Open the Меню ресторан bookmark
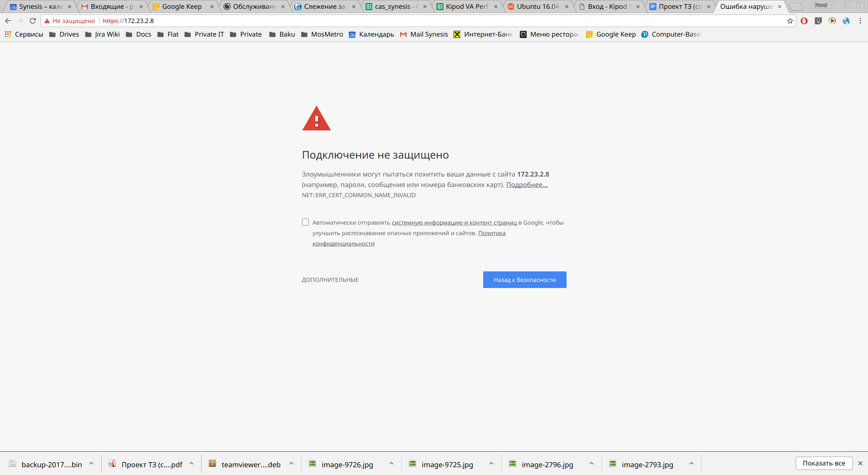Screen dimensions: 868x475 [550, 34]
